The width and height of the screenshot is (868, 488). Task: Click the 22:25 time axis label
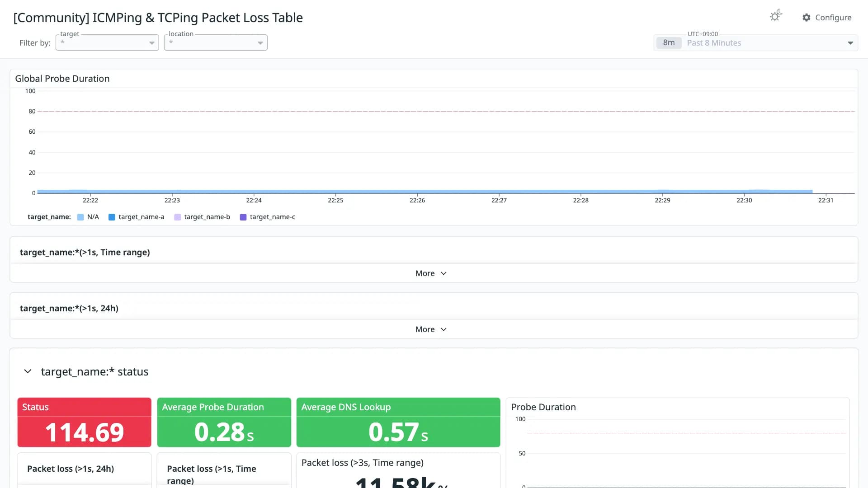[335, 200]
